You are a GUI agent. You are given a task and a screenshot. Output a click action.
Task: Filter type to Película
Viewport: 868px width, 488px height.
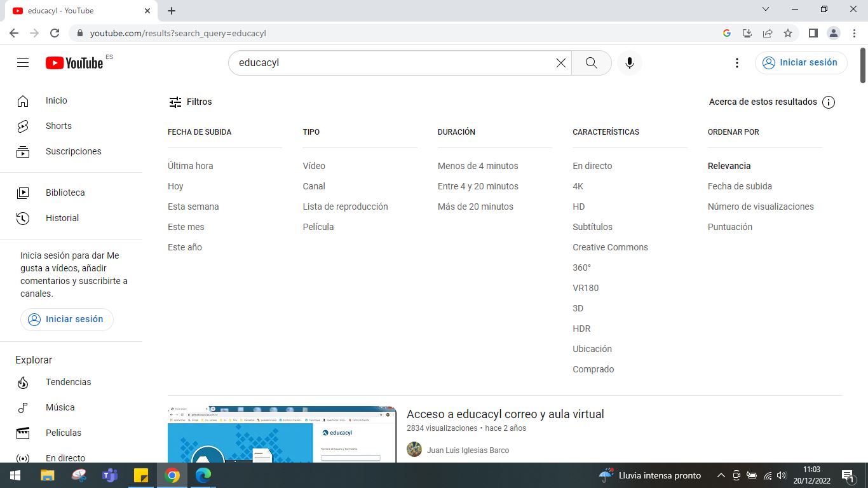click(x=318, y=227)
